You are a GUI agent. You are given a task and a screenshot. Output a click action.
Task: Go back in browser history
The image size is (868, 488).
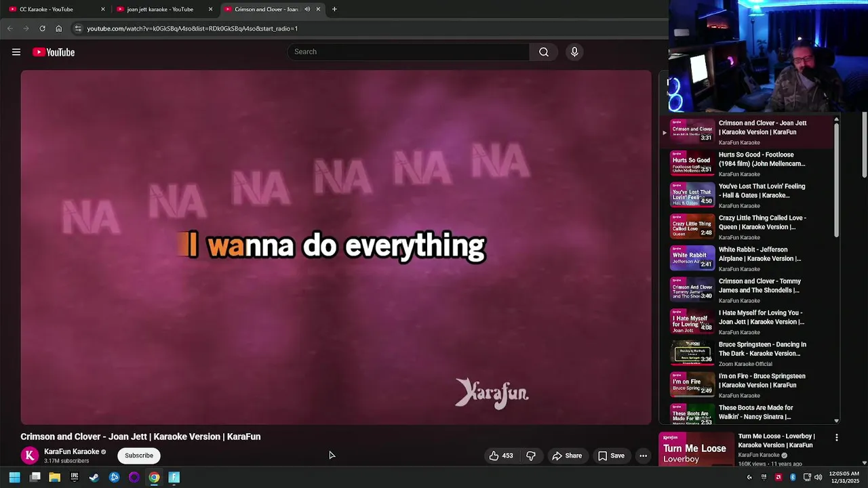(9, 28)
